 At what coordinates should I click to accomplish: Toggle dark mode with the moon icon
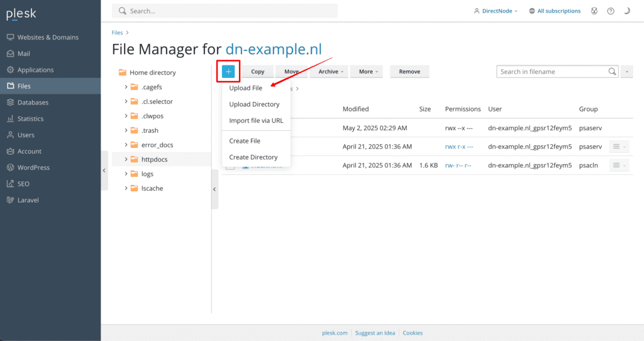click(626, 11)
